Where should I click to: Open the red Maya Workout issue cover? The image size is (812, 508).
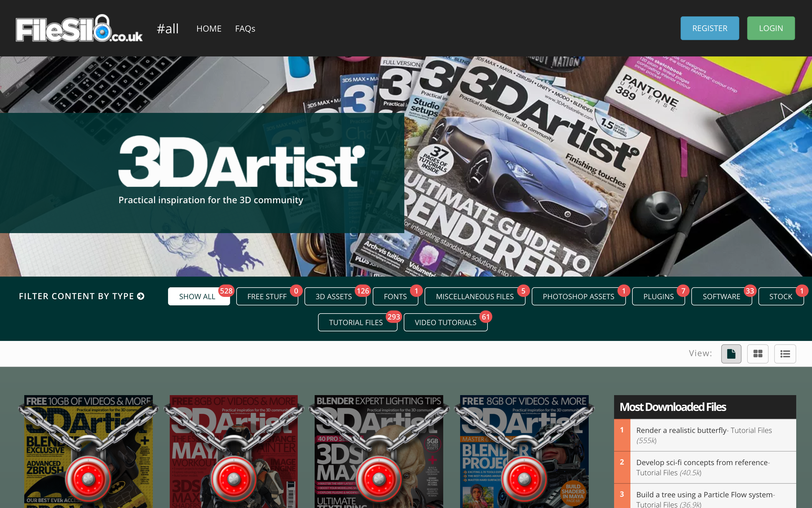pyautogui.click(x=233, y=452)
